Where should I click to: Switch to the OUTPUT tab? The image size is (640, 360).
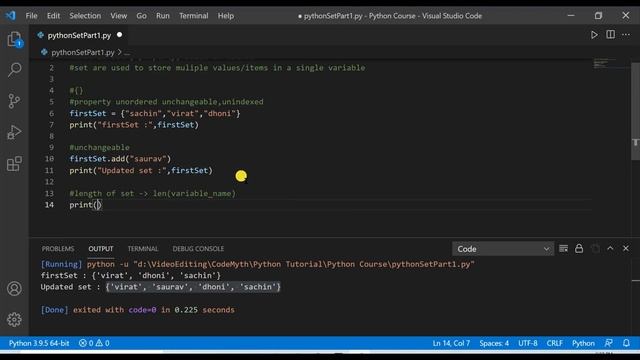[101, 249]
